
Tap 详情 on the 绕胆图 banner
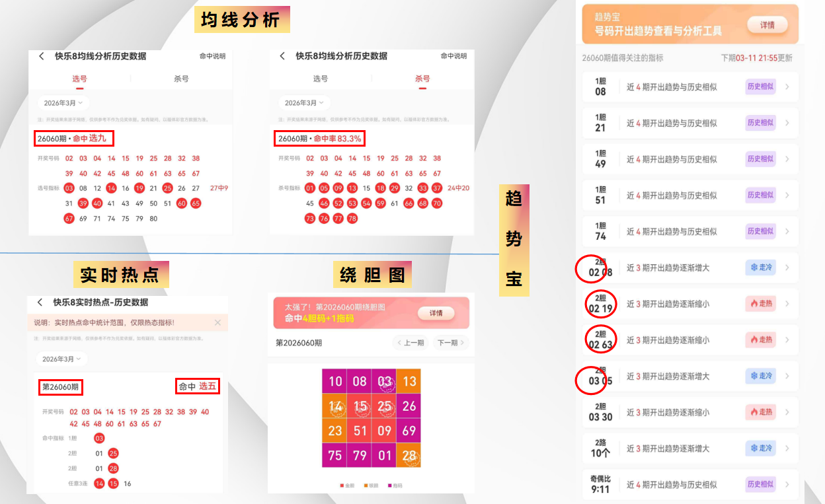pyautogui.click(x=436, y=312)
